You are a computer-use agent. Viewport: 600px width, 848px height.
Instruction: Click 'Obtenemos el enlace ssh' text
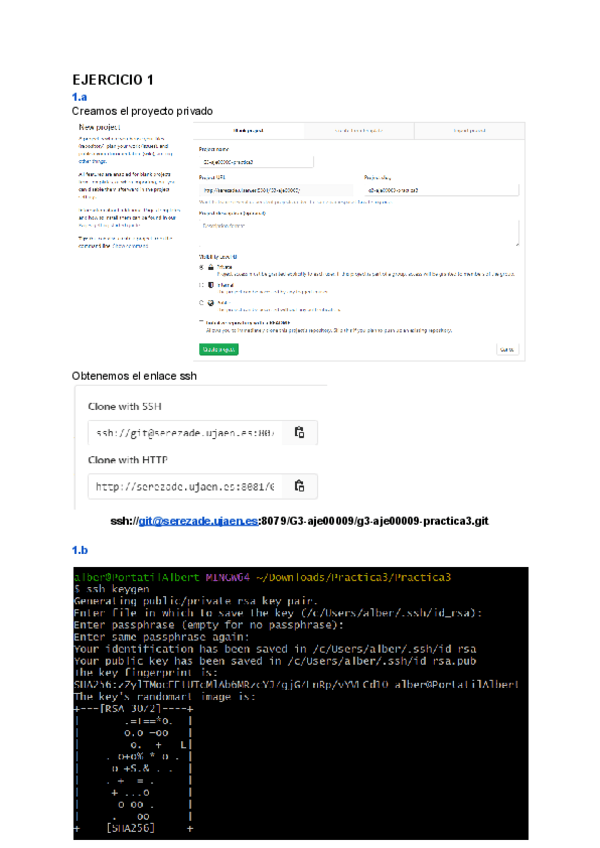click(x=134, y=376)
